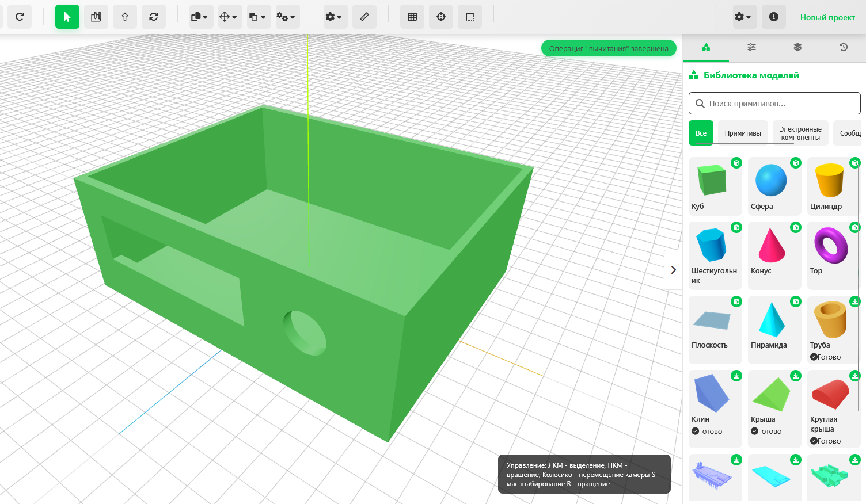Screen dimensions: 866x504
Task: Switch to the sliders properties tab
Action: (751, 47)
